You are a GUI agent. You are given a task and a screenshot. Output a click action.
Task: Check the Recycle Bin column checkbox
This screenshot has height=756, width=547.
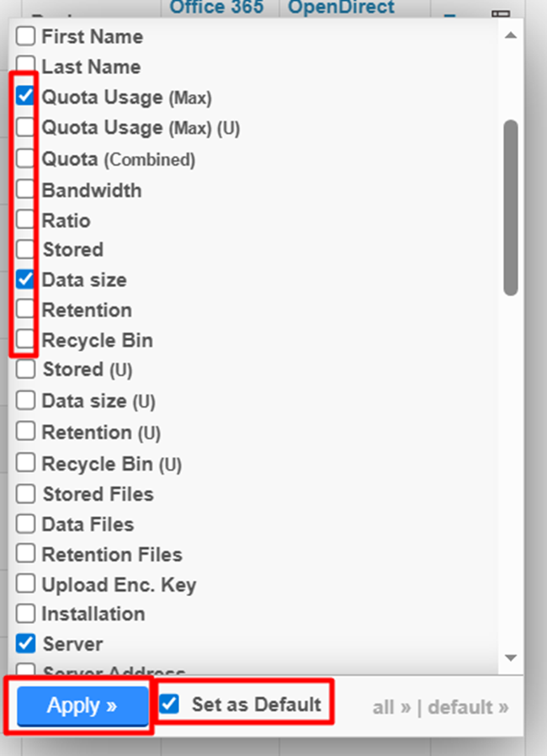[26, 340]
